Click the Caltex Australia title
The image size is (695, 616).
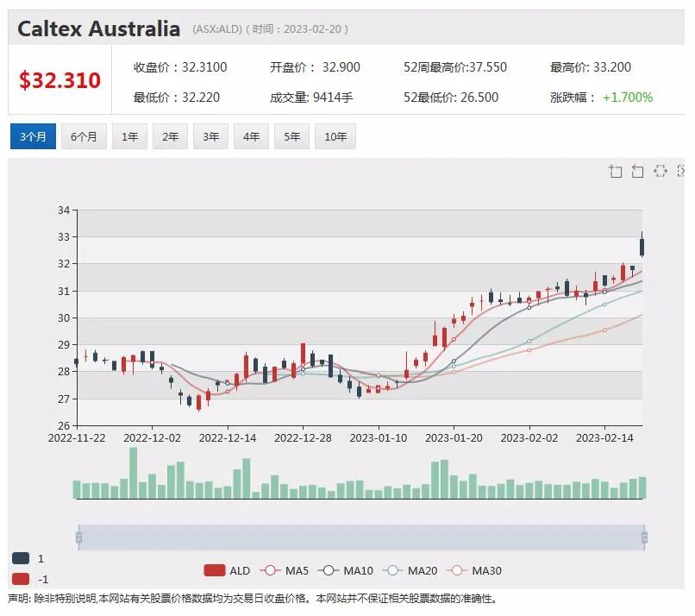coord(99,29)
